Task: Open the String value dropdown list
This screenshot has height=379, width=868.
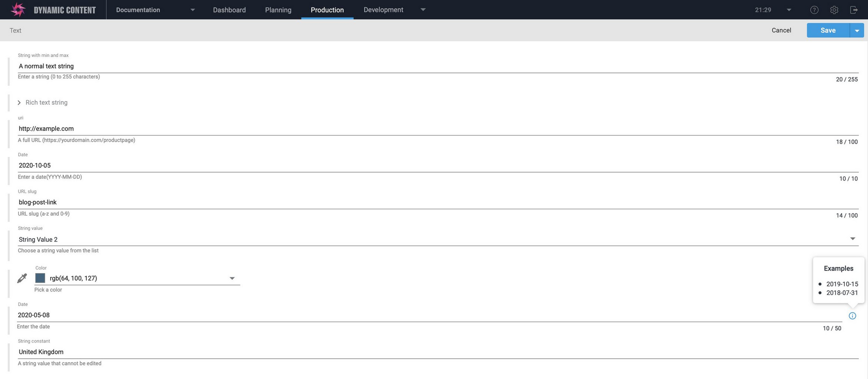Action: coord(852,239)
